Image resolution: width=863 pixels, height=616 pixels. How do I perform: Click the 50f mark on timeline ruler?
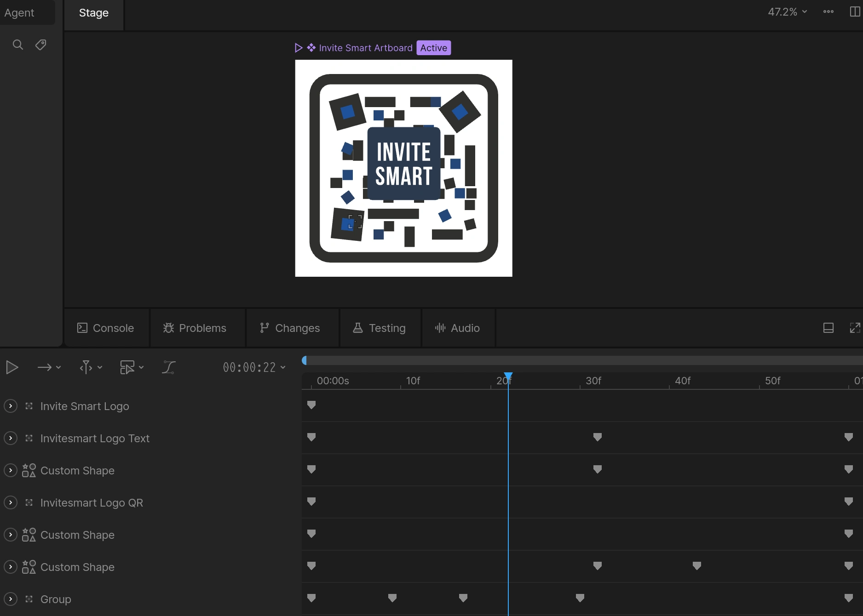(x=773, y=381)
